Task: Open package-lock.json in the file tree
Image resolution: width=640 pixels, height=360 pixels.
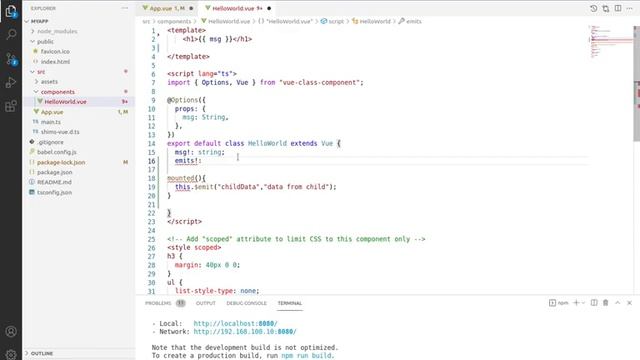Action: (x=61, y=162)
